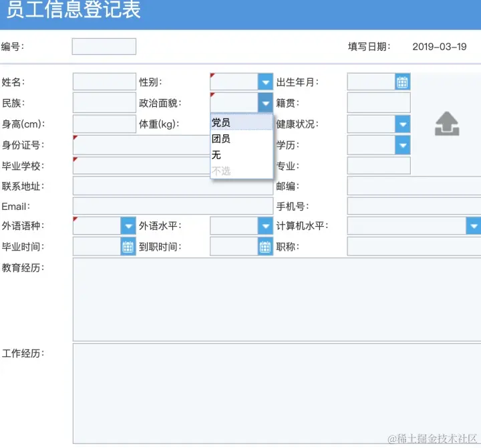Collapse the 政治面貌 dropdown arrow
This screenshot has width=481, height=448.
265,103
